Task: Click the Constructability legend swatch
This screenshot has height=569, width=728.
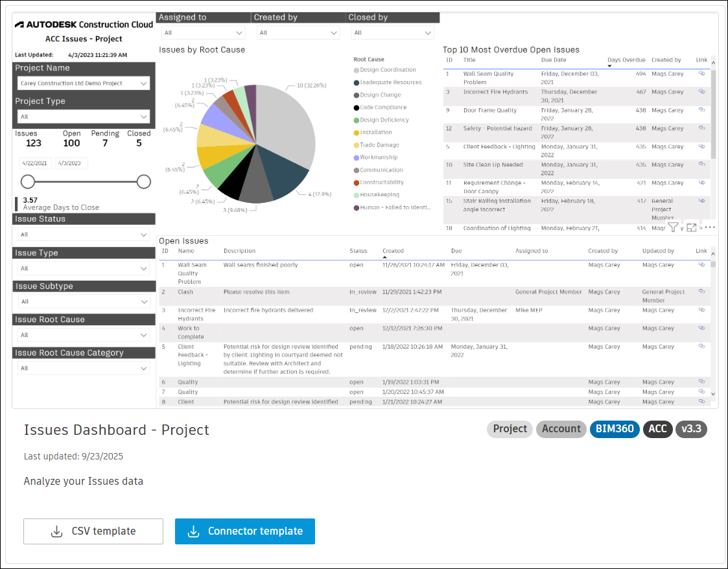Action: [356, 182]
